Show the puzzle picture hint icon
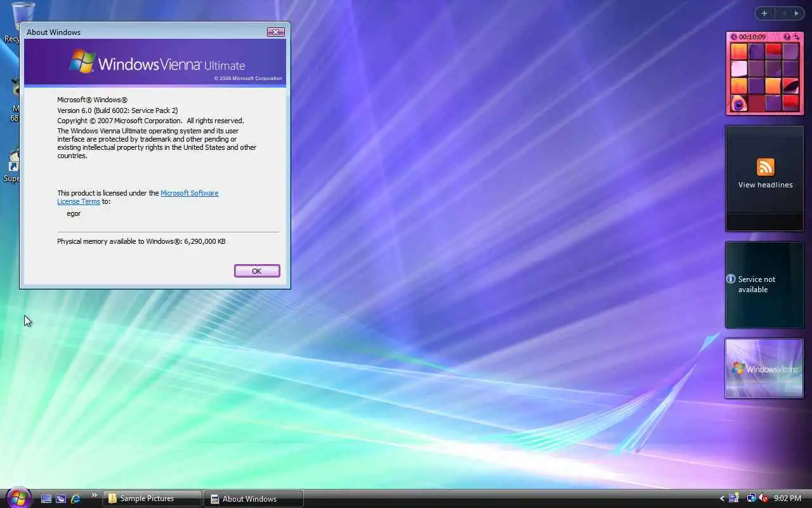 pyautogui.click(x=787, y=37)
